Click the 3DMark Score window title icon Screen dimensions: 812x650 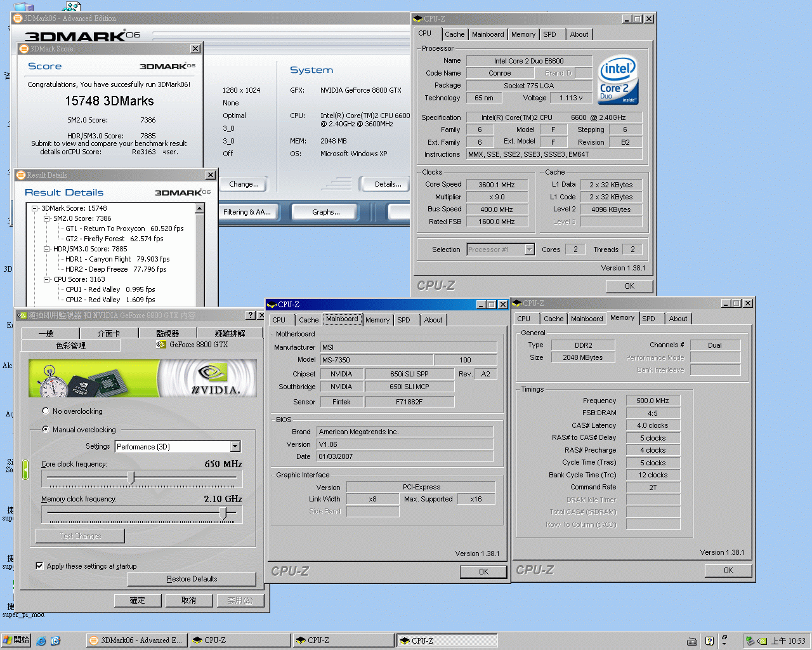click(25, 49)
